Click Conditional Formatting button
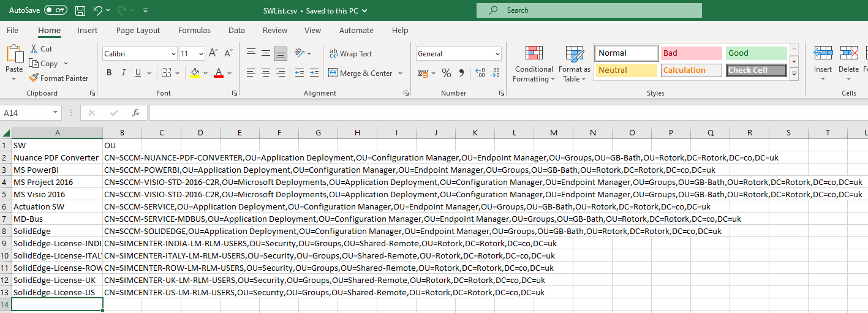 pos(534,64)
